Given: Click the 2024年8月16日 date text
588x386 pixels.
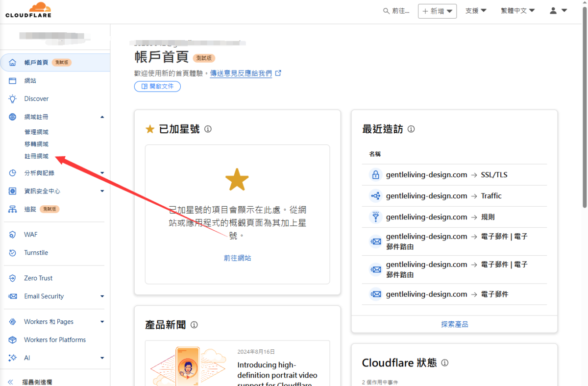Looking at the screenshot, I should coord(256,352).
